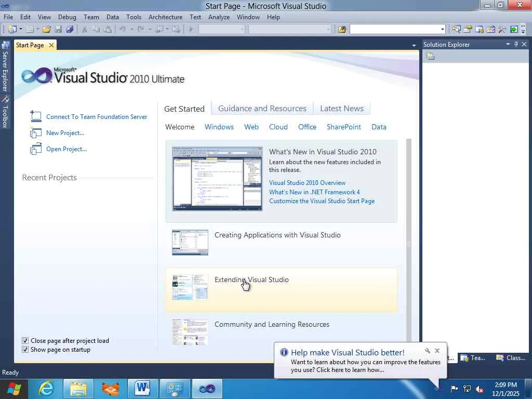Open the Solution Configurations combo box

point(221,29)
